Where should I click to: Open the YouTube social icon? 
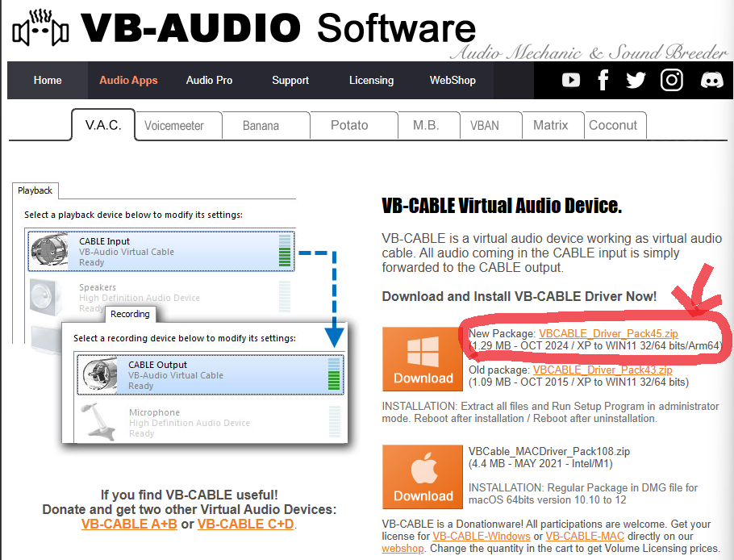point(571,80)
